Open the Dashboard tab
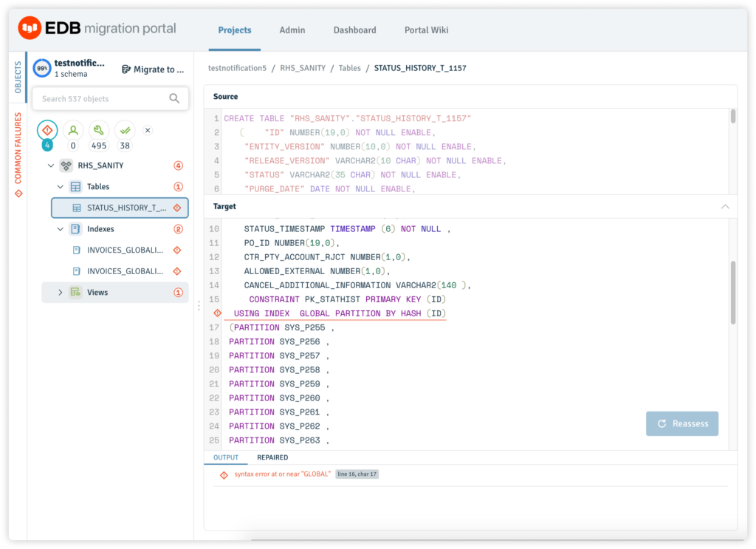This screenshot has width=756, height=549. coord(355,30)
